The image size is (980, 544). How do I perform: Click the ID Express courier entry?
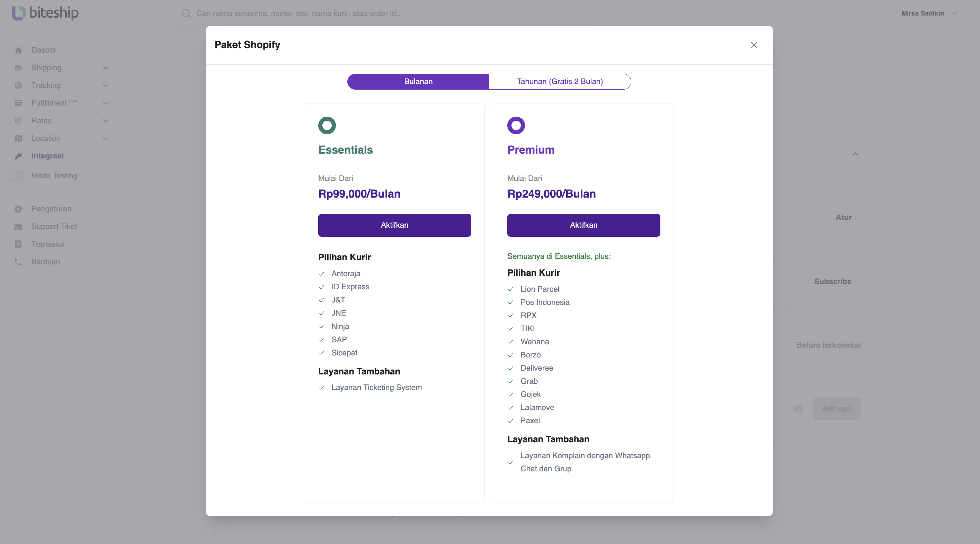(350, 287)
